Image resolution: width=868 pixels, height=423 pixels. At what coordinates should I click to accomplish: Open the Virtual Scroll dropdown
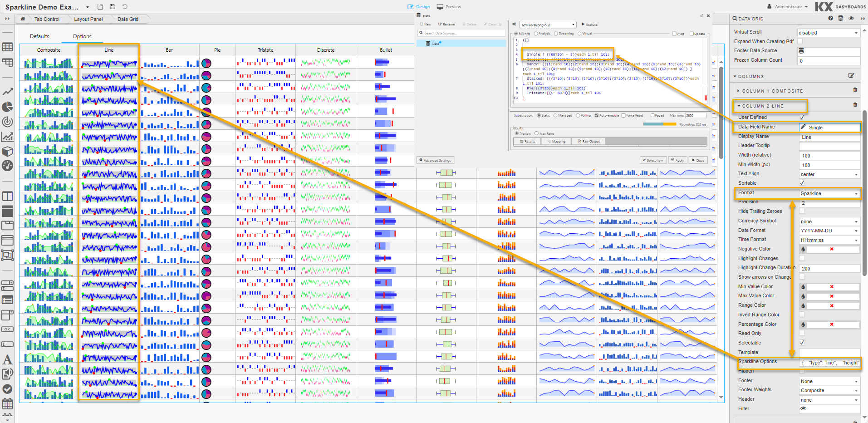click(829, 33)
